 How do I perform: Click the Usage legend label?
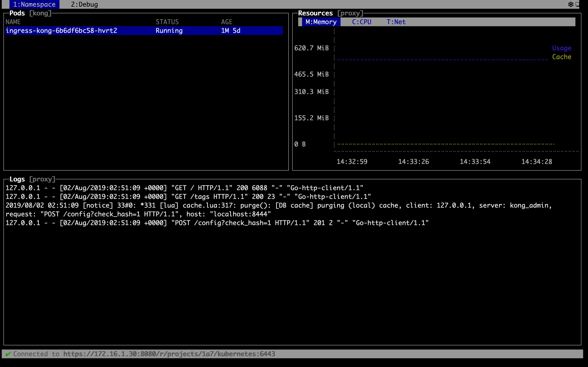point(561,48)
